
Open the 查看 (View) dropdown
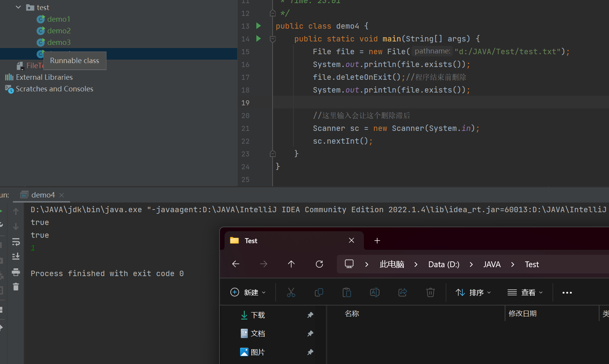tap(525, 292)
